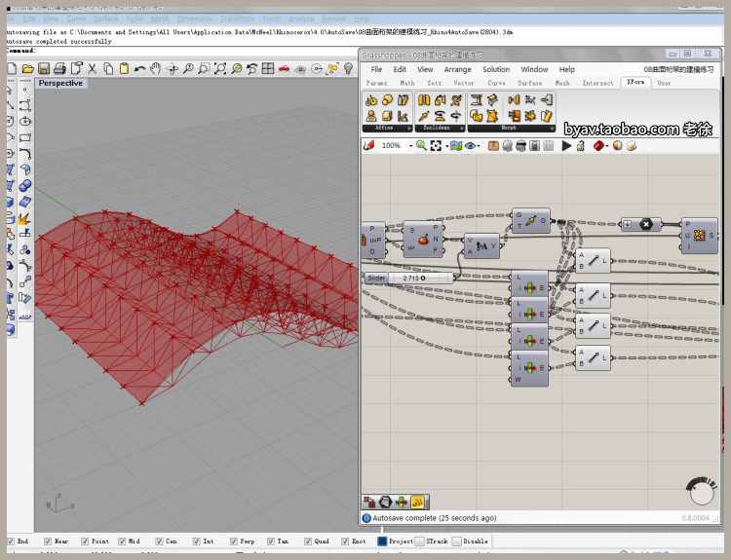
Task: Click Grasshopper zoom extents magnifier icon
Action: tap(421, 145)
